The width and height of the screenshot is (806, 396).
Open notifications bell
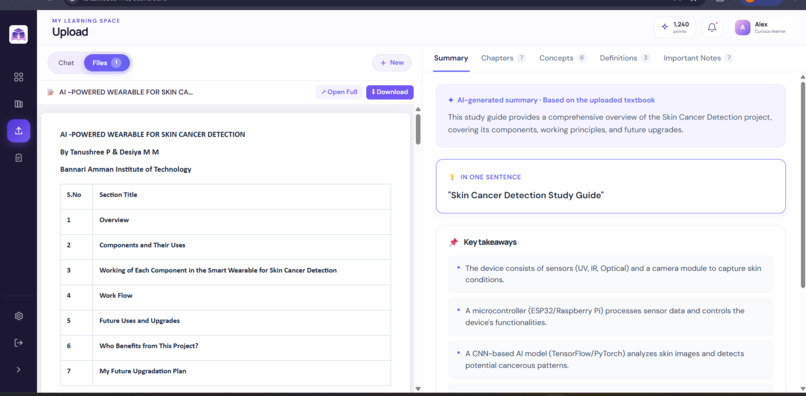pyautogui.click(x=712, y=27)
